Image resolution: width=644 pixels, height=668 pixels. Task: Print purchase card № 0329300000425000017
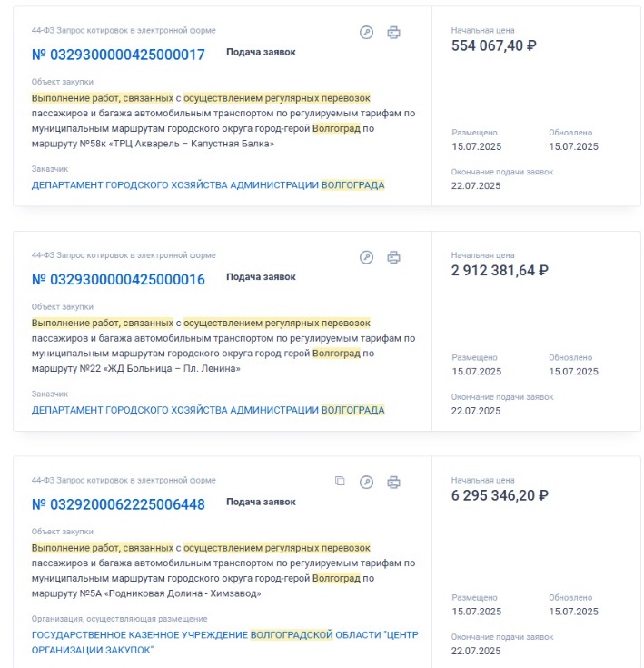tap(393, 33)
